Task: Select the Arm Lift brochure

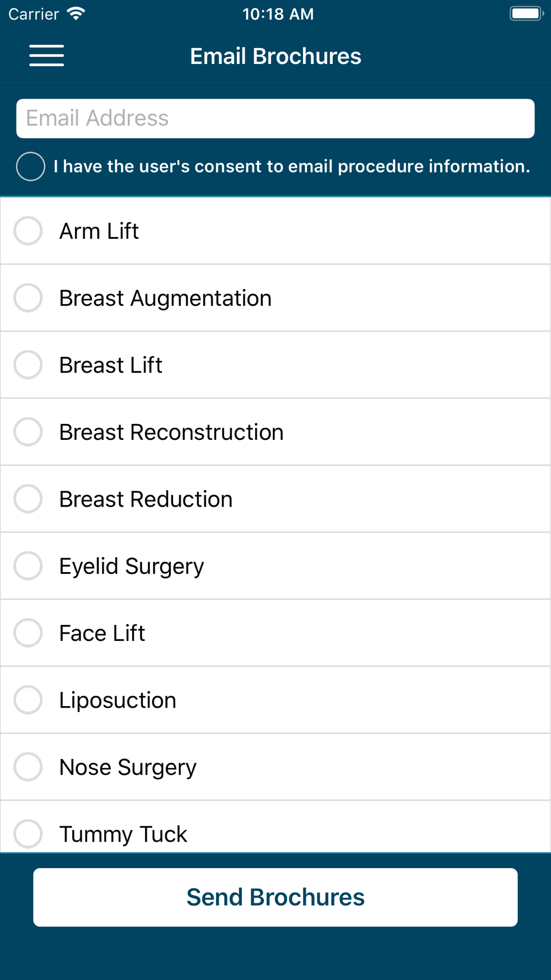Action: tap(28, 230)
